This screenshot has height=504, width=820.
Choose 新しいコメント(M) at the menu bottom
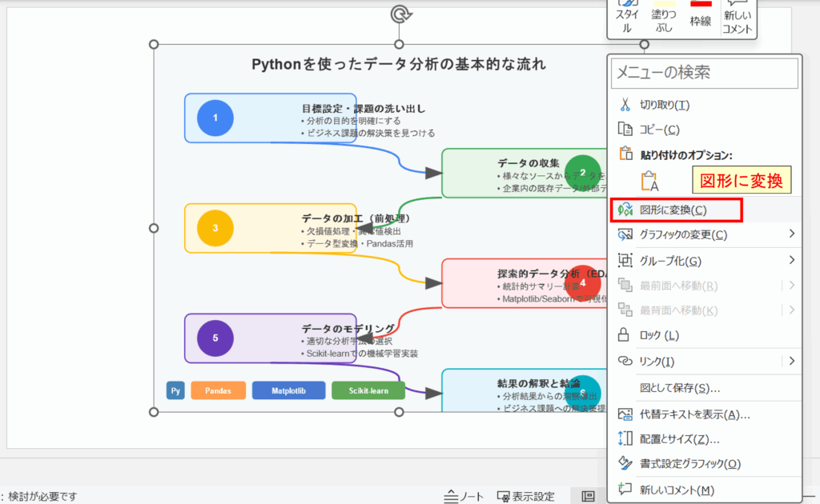[705, 490]
